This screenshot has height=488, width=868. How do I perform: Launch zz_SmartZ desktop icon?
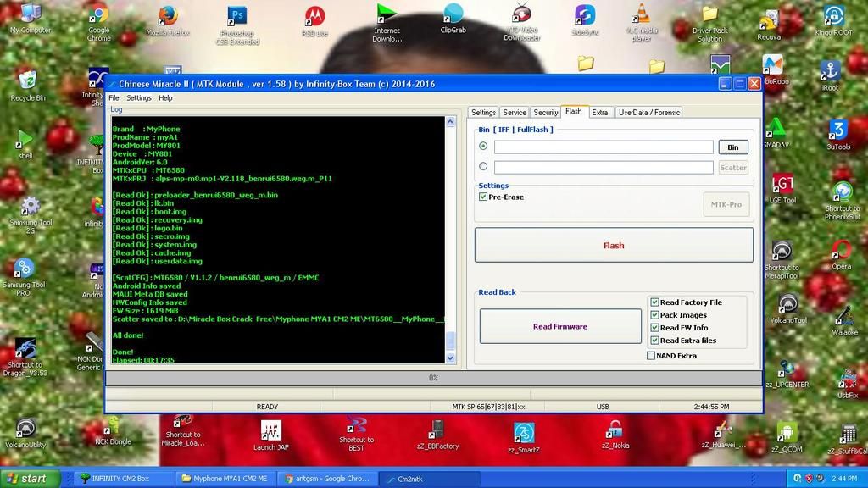[x=524, y=438]
